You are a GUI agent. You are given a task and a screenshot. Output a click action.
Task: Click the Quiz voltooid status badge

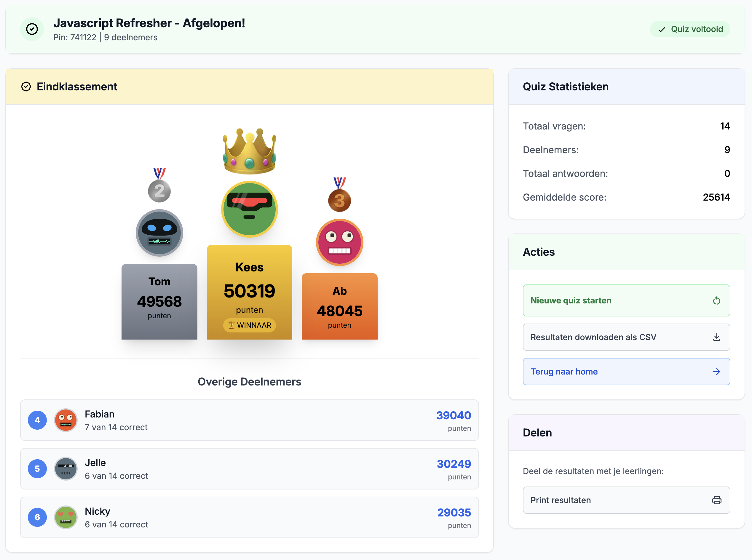click(x=690, y=29)
